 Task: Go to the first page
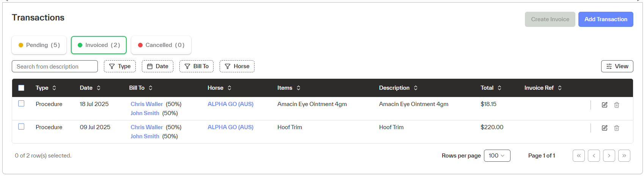(578, 156)
